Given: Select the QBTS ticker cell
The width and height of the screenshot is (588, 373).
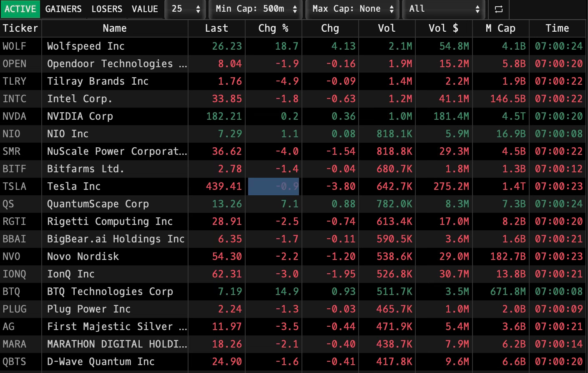Looking at the screenshot, I should pos(20,362).
